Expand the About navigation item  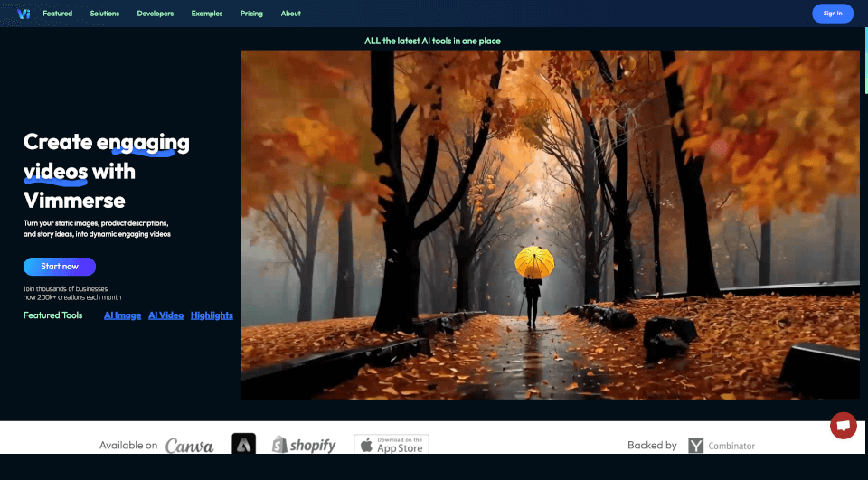point(291,14)
